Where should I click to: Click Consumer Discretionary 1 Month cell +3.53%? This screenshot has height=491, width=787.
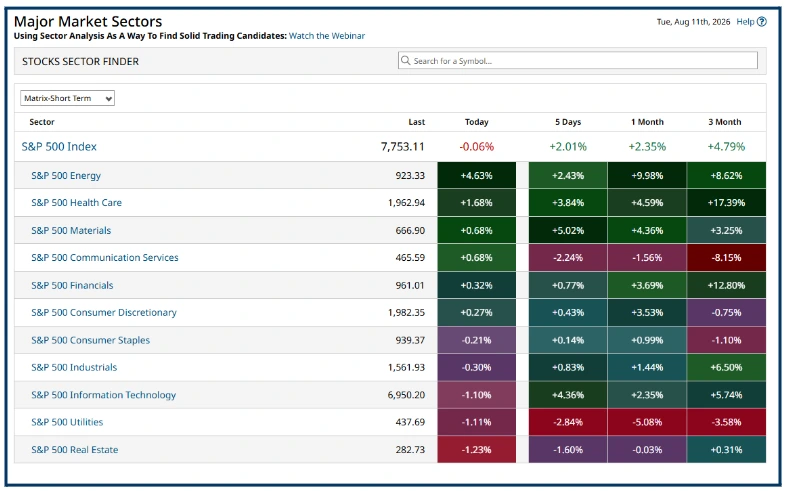coord(647,312)
